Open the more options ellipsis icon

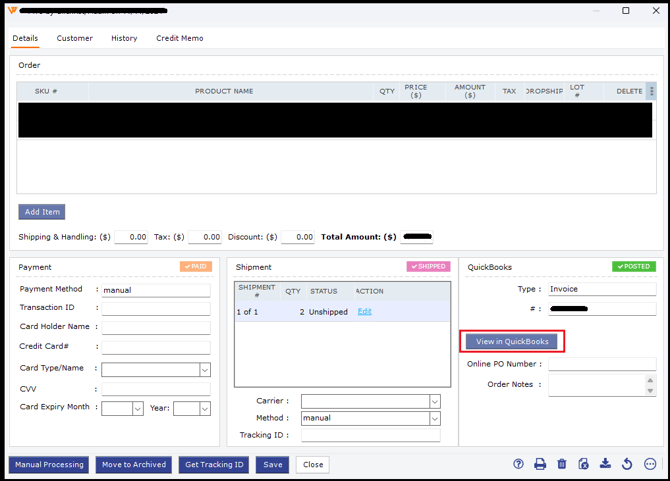pos(650,464)
